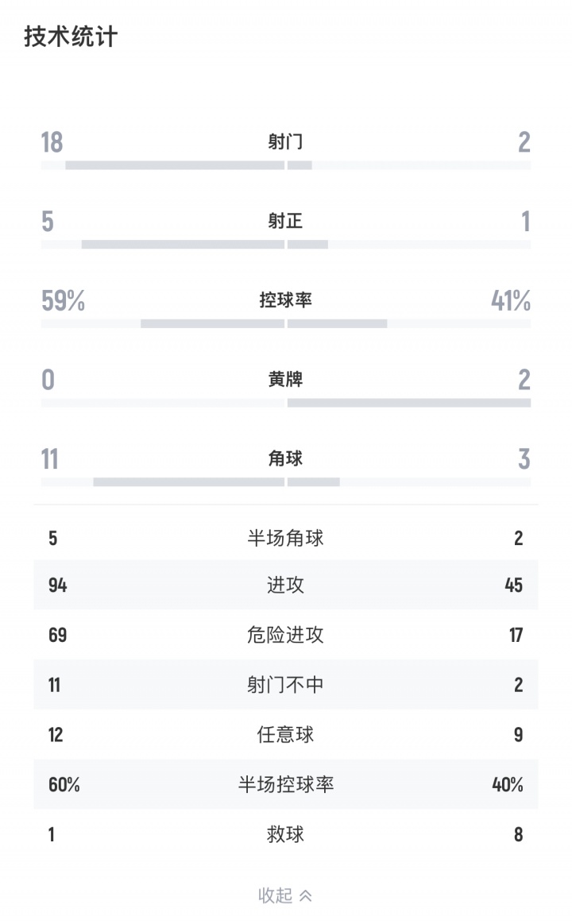Click the 18 shots value
This screenshot has width=572, height=924.
pyautogui.click(x=52, y=142)
